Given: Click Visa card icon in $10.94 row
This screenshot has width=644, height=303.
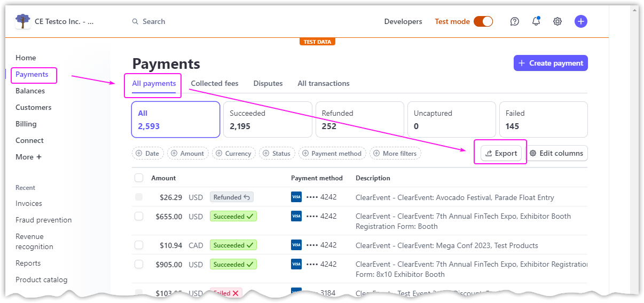Looking at the screenshot, I should click(296, 245).
